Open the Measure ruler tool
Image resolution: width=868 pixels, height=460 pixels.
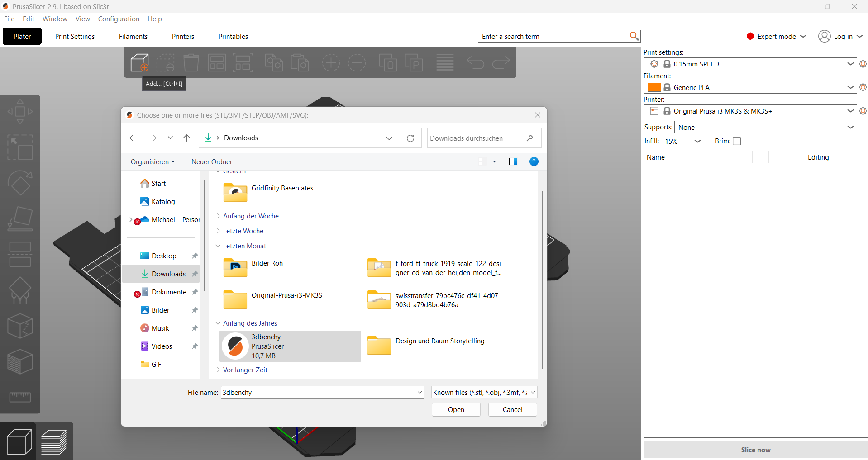pos(20,397)
